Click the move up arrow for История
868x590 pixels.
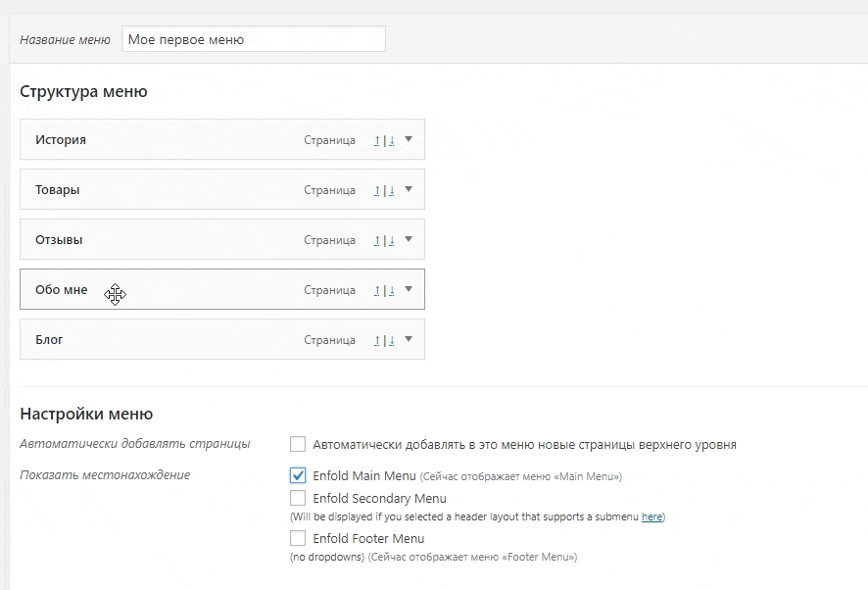(x=376, y=140)
